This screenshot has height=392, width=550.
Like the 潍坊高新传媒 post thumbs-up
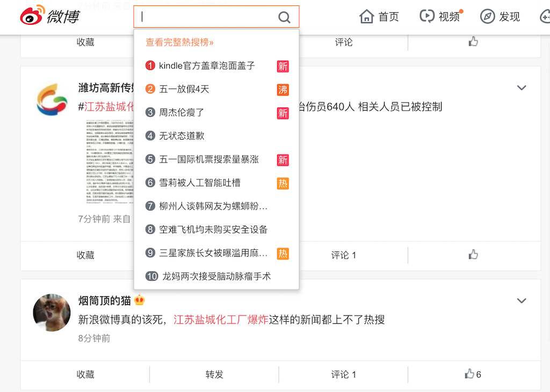tap(474, 255)
